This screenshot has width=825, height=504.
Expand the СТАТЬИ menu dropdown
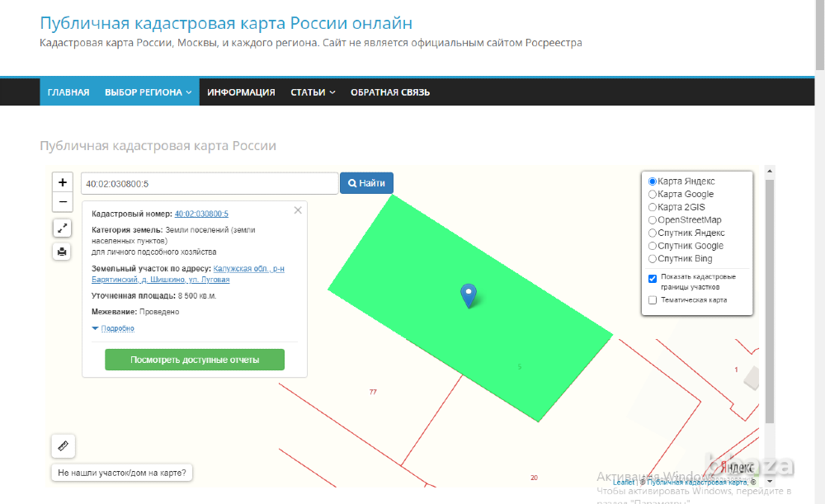[x=312, y=92]
